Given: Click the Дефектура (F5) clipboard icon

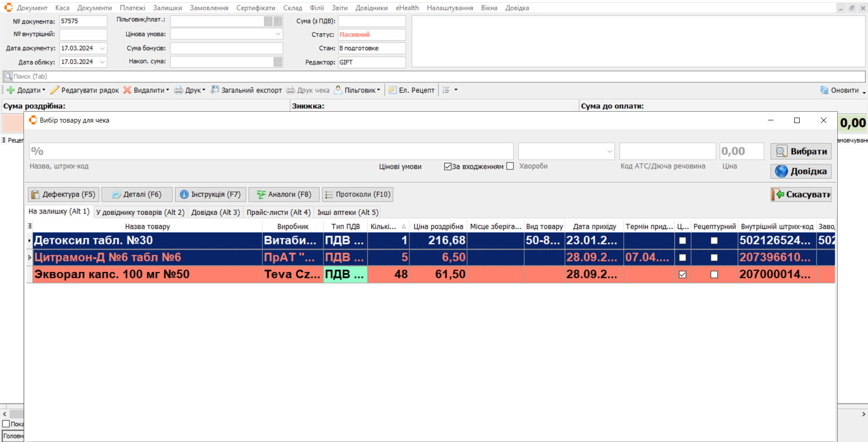Looking at the screenshot, I should [35, 195].
